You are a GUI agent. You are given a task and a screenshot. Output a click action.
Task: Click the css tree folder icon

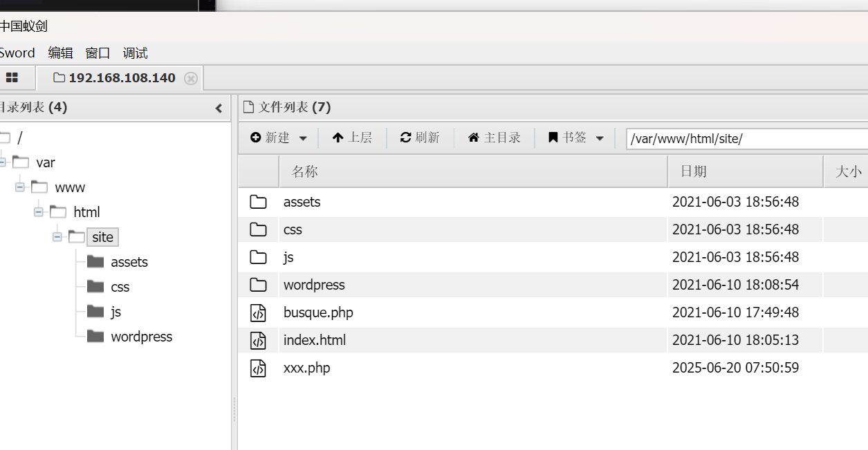[x=95, y=286]
